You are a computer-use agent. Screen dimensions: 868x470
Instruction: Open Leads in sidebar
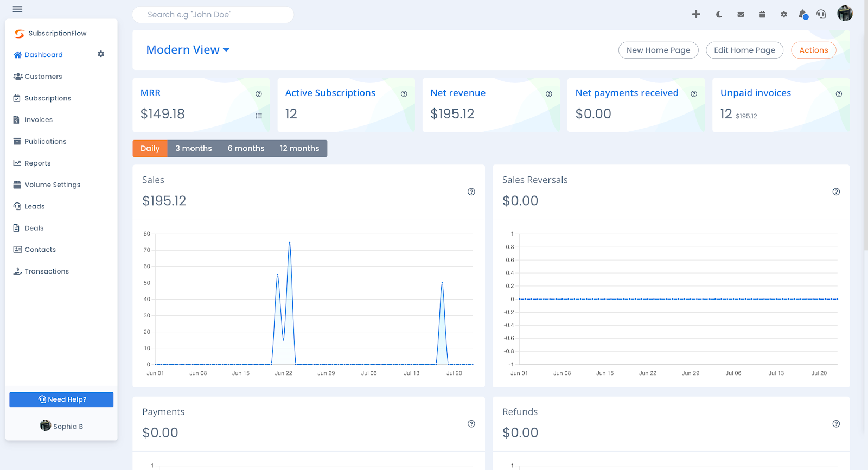tap(29, 207)
